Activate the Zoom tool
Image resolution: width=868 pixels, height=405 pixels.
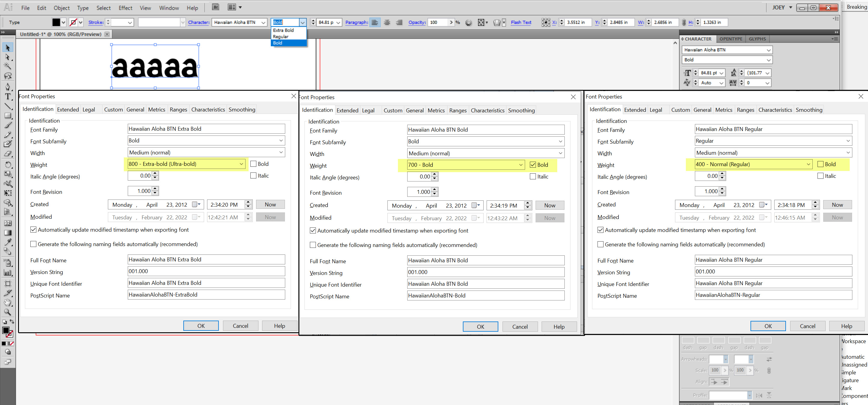[x=8, y=312]
